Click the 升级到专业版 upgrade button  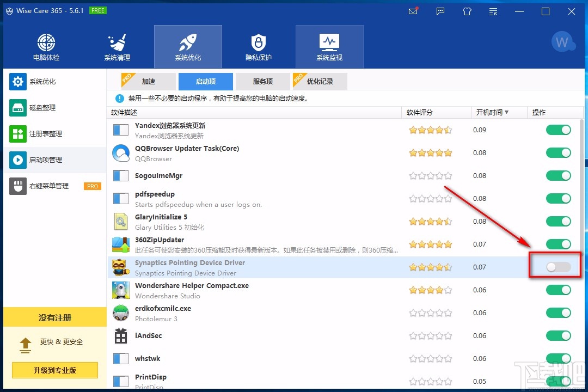pyautogui.click(x=55, y=371)
